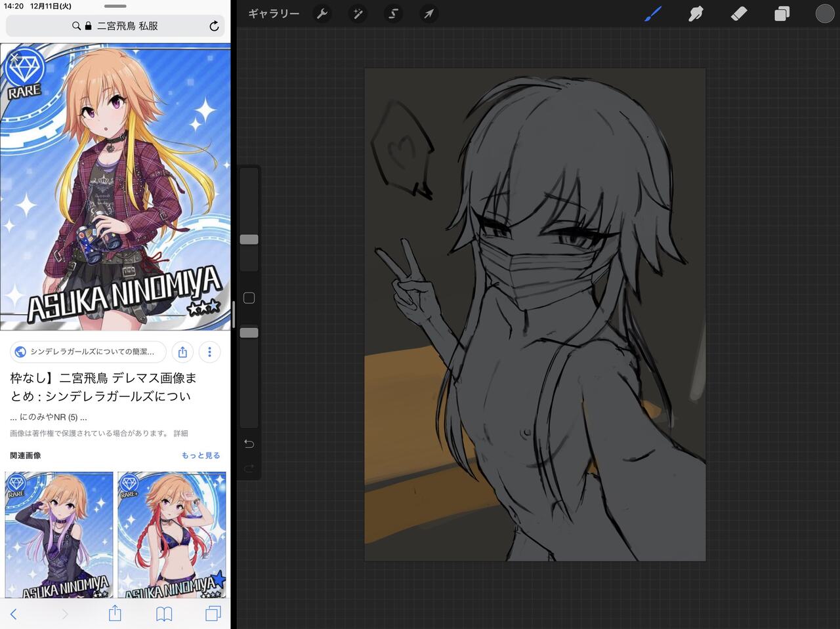Tap the square modify button on sidebar
This screenshot has width=840, height=629.
(x=249, y=298)
